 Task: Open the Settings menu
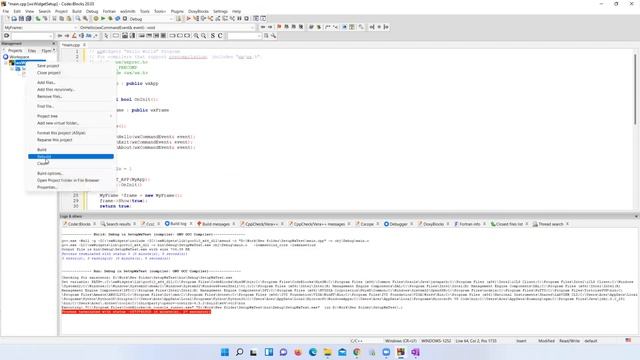point(220,11)
